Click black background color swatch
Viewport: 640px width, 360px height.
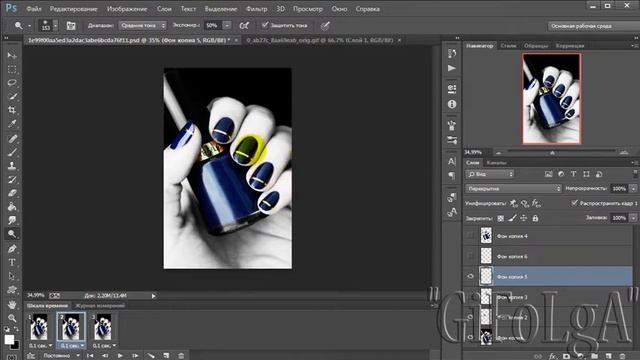pyautogui.click(x=16, y=346)
